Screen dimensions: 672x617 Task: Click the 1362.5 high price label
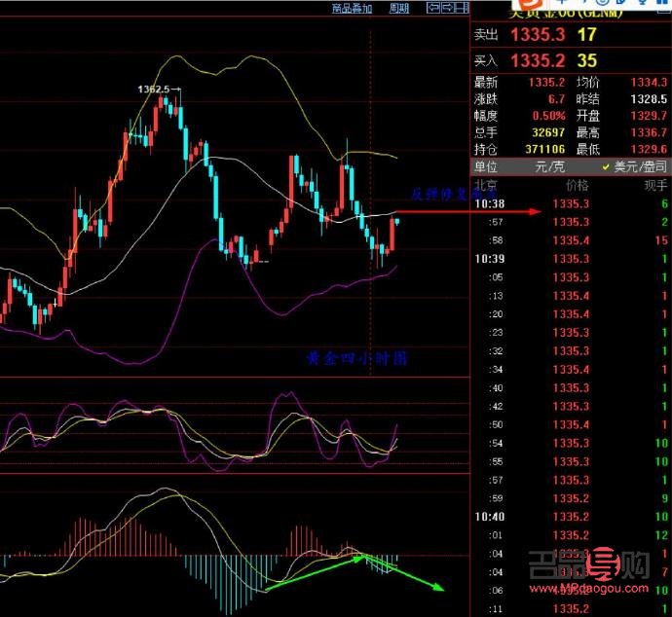pos(154,90)
